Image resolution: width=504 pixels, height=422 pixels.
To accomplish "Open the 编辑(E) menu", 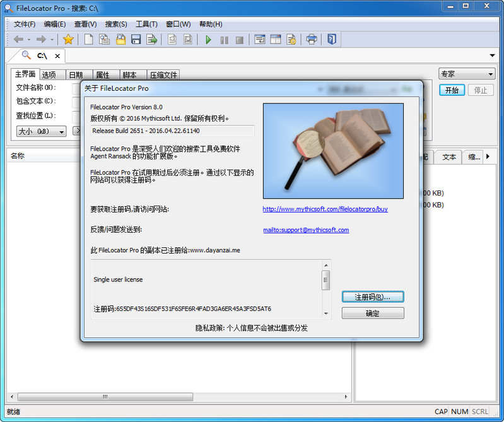I will 55,24.
